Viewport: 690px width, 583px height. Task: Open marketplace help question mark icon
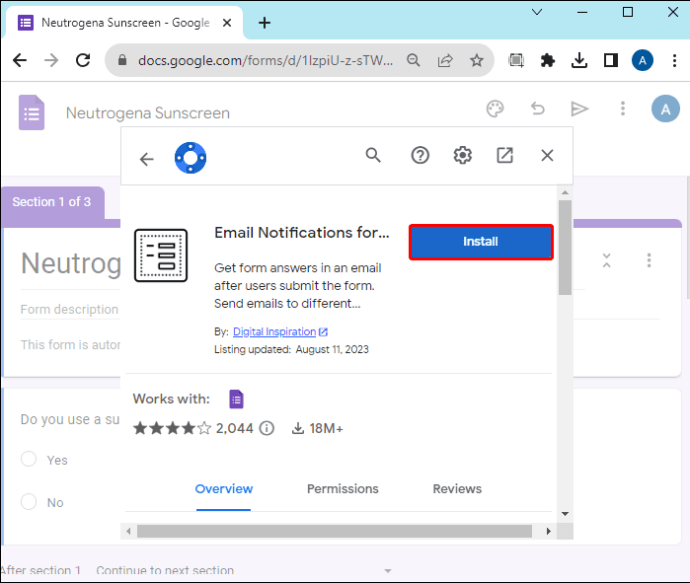coord(420,155)
